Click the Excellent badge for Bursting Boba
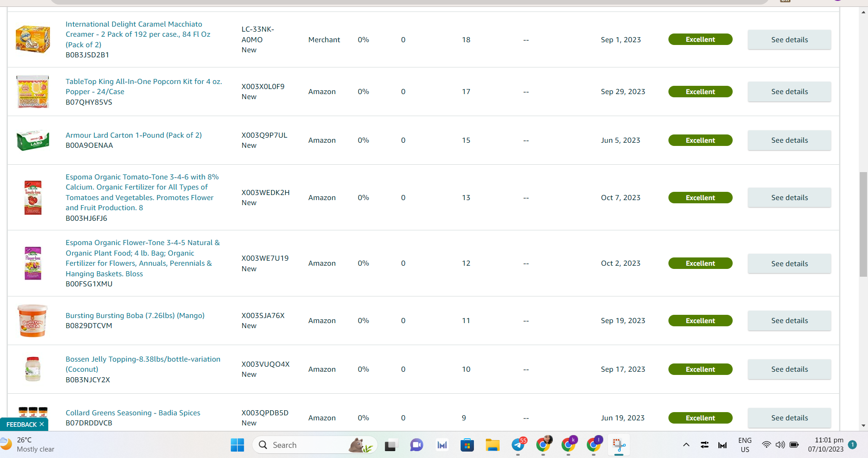This screenshot has width=868, height=458. pos(700,321)
